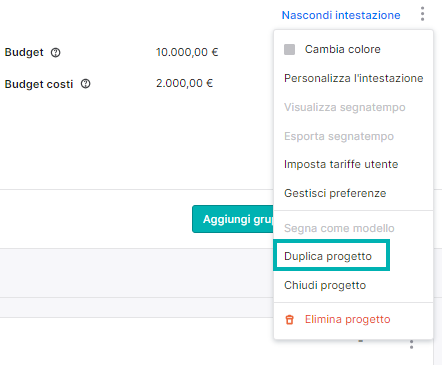Click the gray Cambia colore swatch
Image resolution: width=442 pixels, height=365 pixels.
point(289,49)
